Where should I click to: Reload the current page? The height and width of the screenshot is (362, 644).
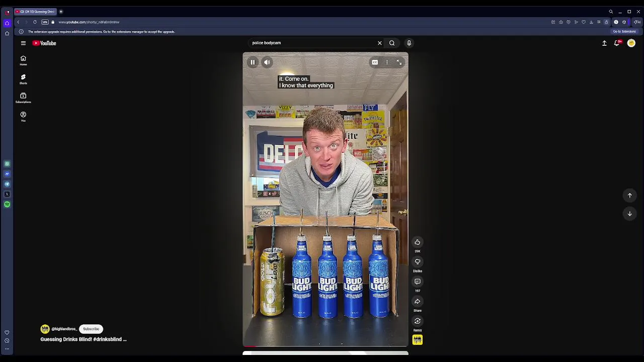coord(35,22)
